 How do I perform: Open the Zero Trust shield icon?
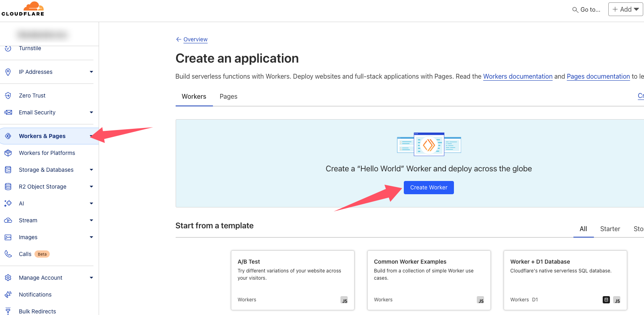pyautogui.click(x=8, y=96)
